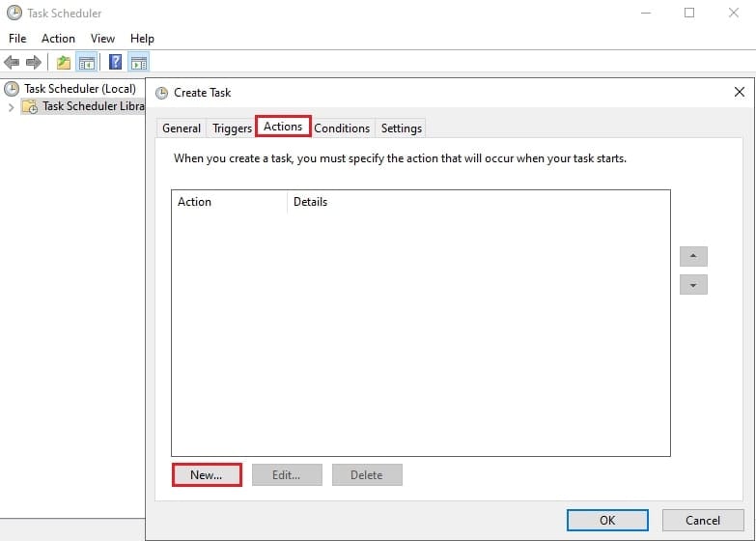Viewport: 756px width, 541px height.
Task: Click the Forward arrow toolbar icon
Action: point(34,63)
